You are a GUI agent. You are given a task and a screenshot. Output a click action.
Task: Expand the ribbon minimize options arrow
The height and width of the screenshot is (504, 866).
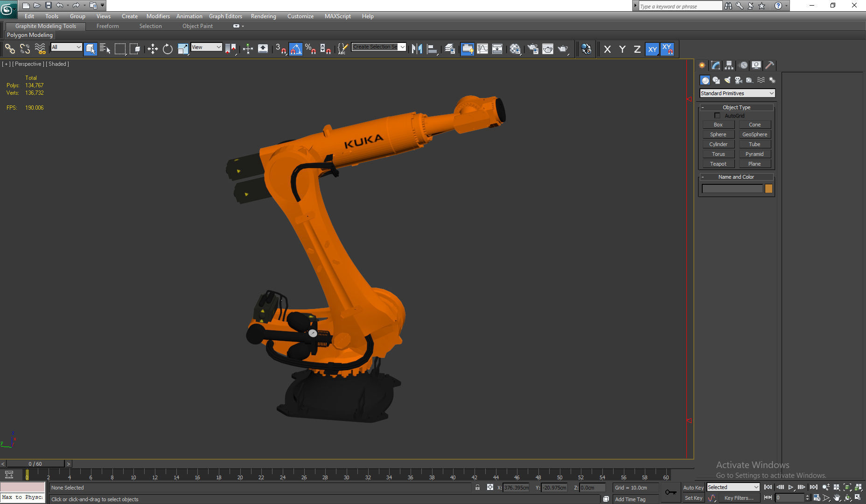pyautogui.click(x=243, y=26)
